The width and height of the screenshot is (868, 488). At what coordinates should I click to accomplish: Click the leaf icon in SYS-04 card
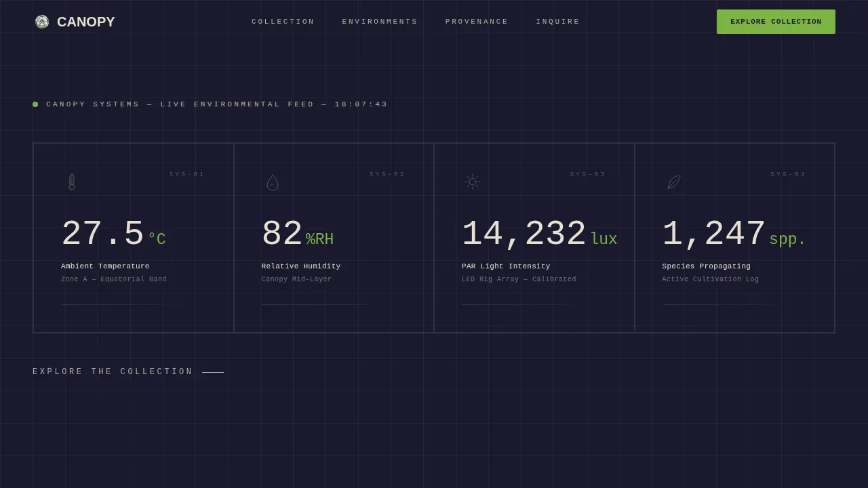[673, 182]
